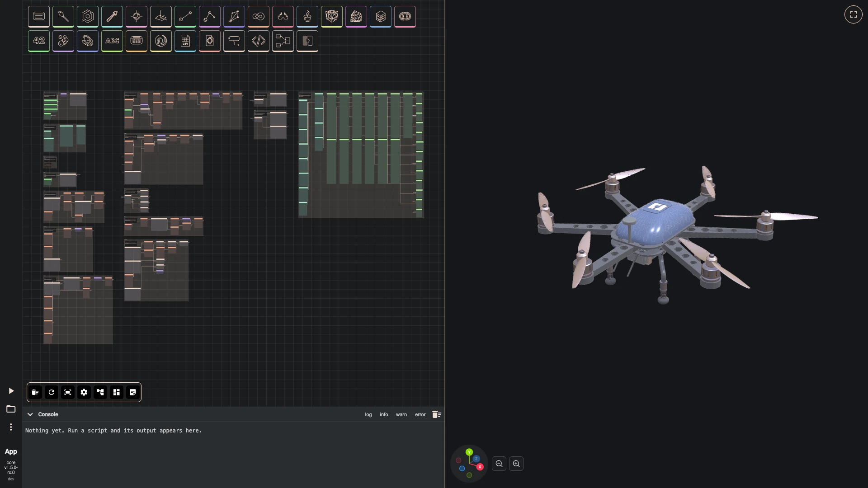
Task: Select the bubbles cluster icon
Action: click(x=63, y=41)
